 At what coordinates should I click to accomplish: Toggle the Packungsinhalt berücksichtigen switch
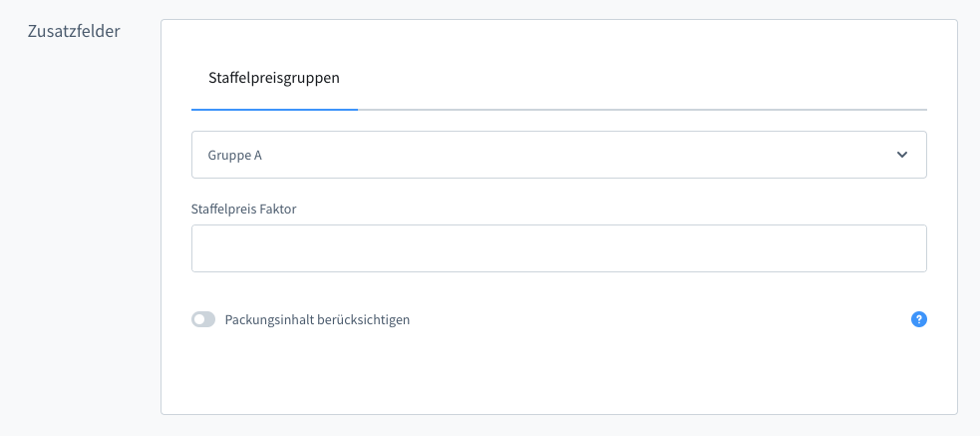point(203,320)
